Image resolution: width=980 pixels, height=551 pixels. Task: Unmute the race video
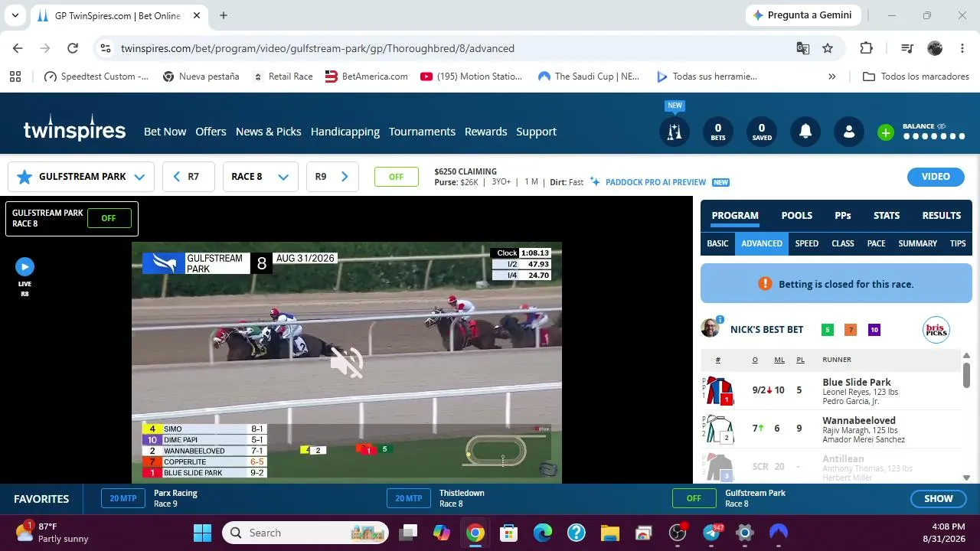coord(347,362)
